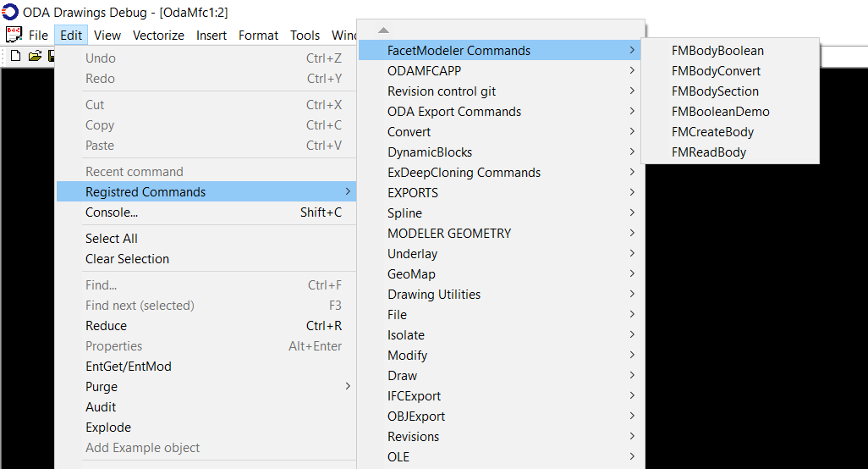Click Add Example object entry

[206, 447]
